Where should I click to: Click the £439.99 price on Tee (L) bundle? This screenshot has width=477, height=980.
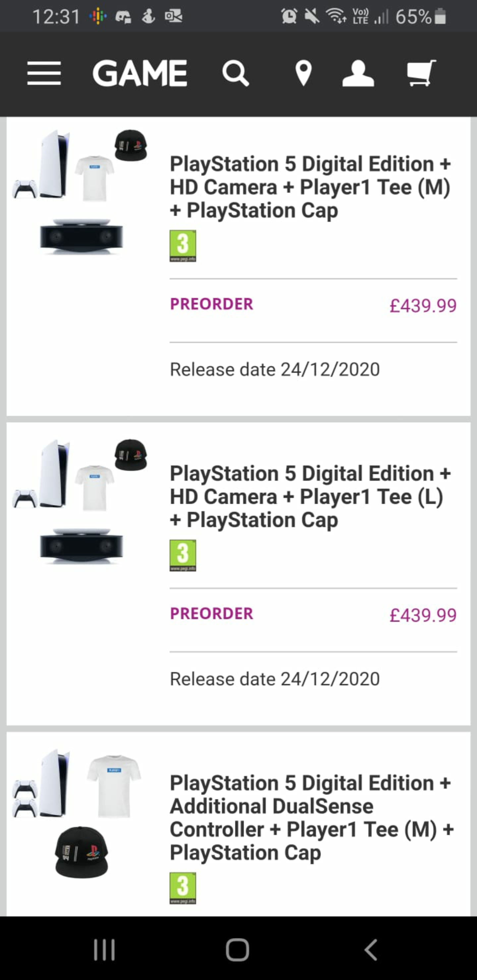(x=423, y=615)
